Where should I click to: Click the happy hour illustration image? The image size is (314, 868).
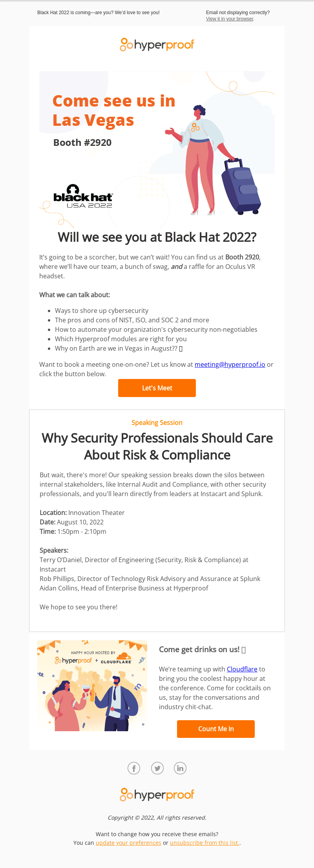pyautogui.click(x=92, y=686)
